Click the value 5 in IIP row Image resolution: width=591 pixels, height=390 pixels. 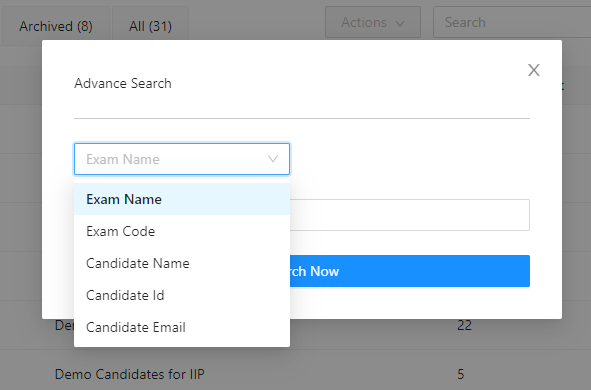pos(461,374)
